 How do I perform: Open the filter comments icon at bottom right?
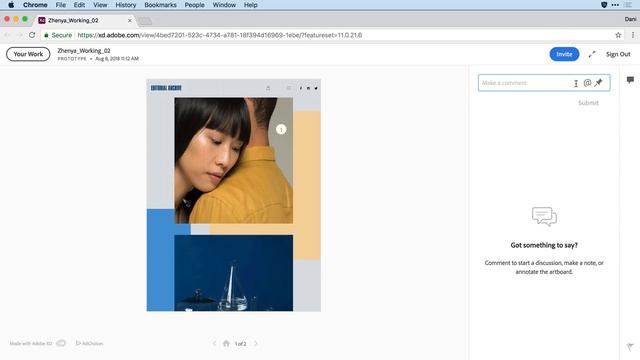coord(630,347)
